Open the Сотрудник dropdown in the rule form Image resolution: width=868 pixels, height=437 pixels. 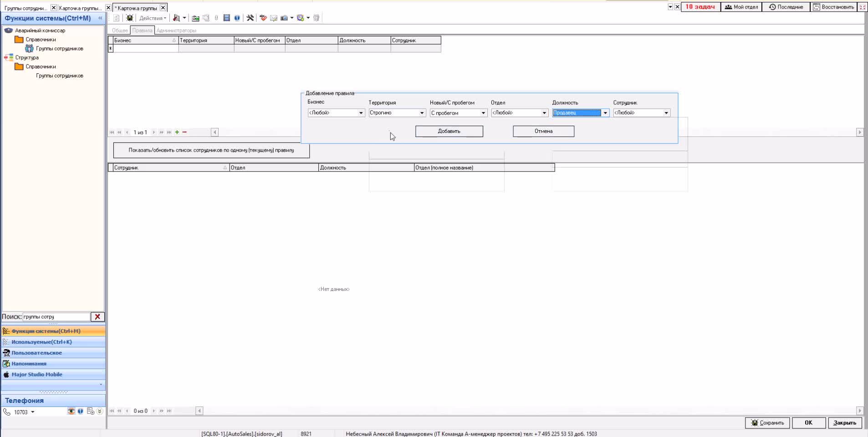click(666, 113)
